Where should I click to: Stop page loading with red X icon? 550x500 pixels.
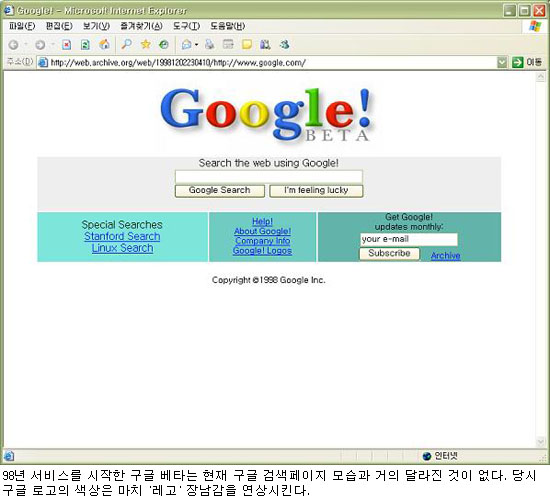click(66, 45)
